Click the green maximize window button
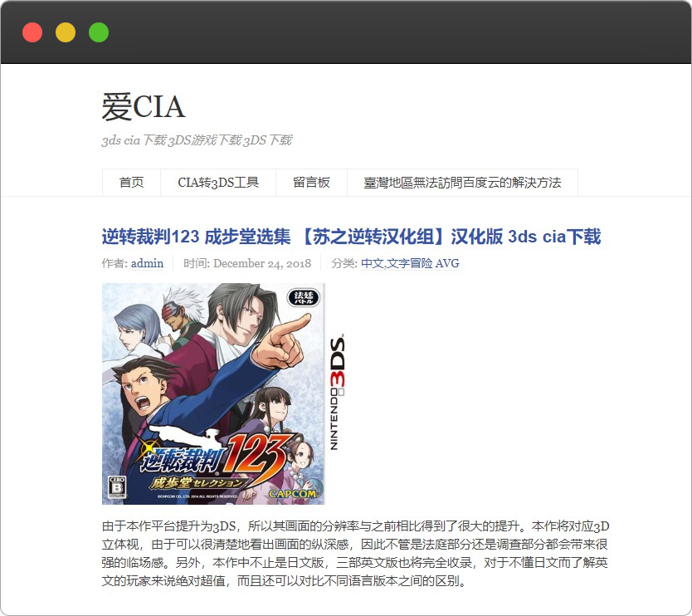Screen dimensions: 692x616 [99, 32]
